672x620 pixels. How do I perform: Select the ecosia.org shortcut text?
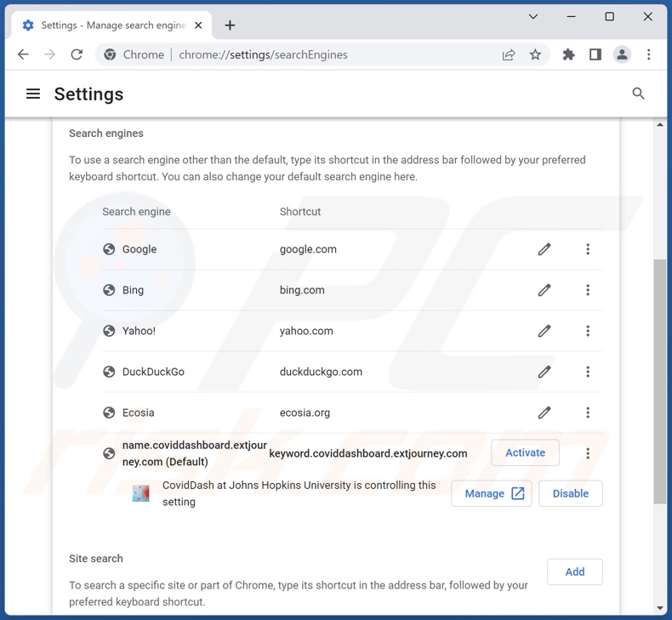[x=305, y=412]
